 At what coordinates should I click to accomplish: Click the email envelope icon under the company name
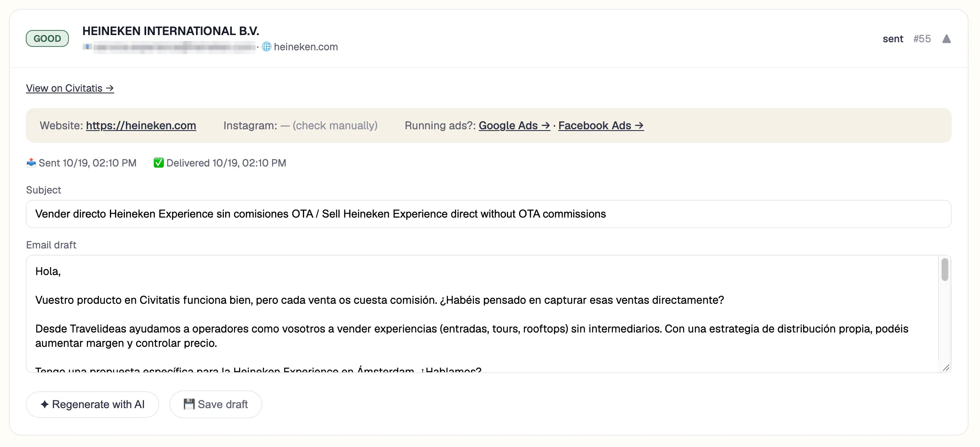pyautogui.click(x=87, y=46)
